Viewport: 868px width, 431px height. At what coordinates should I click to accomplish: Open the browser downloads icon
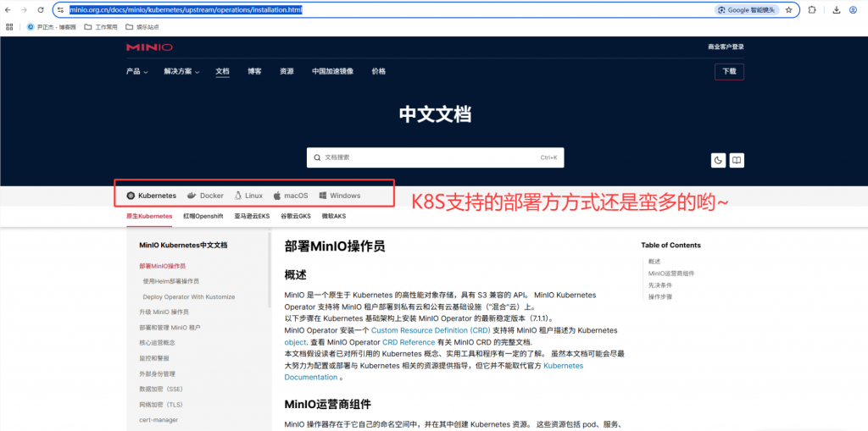click(837, 10)
